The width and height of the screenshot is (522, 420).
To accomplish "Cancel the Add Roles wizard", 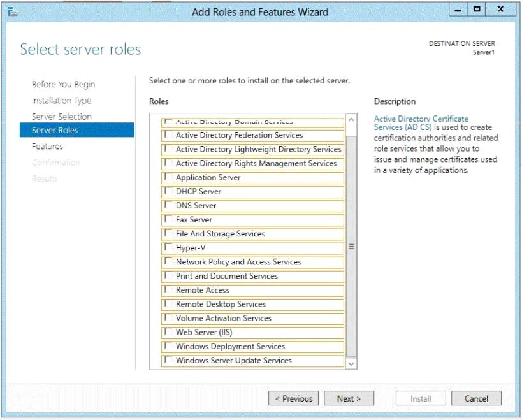I will coord(476,398).
